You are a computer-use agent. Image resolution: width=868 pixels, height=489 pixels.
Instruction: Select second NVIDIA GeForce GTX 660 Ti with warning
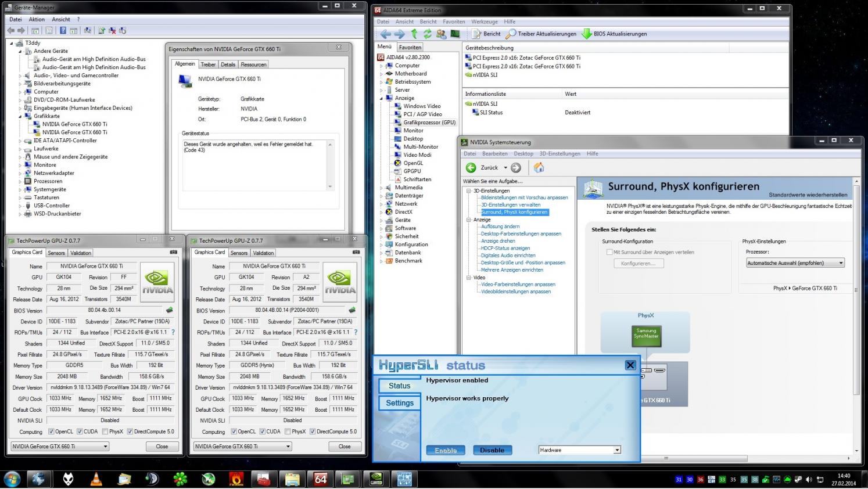(x=74, y=132)
